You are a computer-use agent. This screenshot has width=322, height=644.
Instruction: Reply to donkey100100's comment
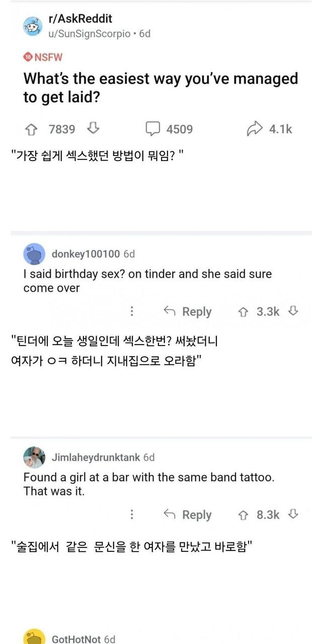[x=188, y=311]
